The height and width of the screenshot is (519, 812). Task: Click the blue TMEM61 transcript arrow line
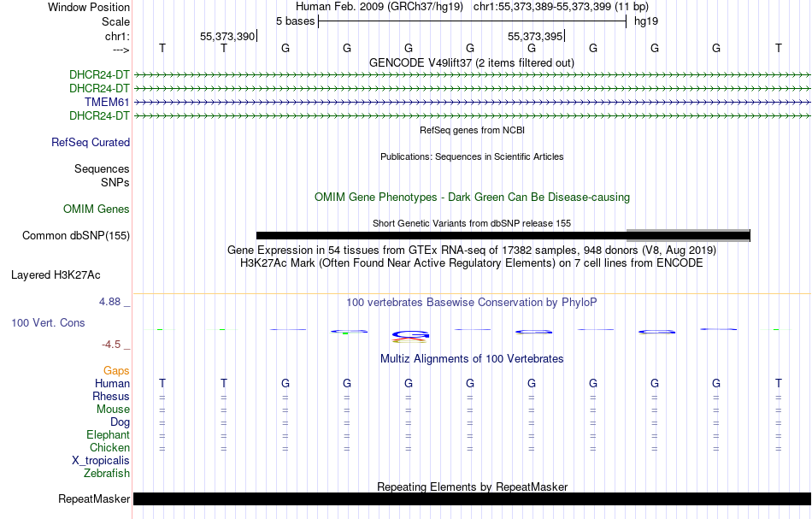(472, 102)
